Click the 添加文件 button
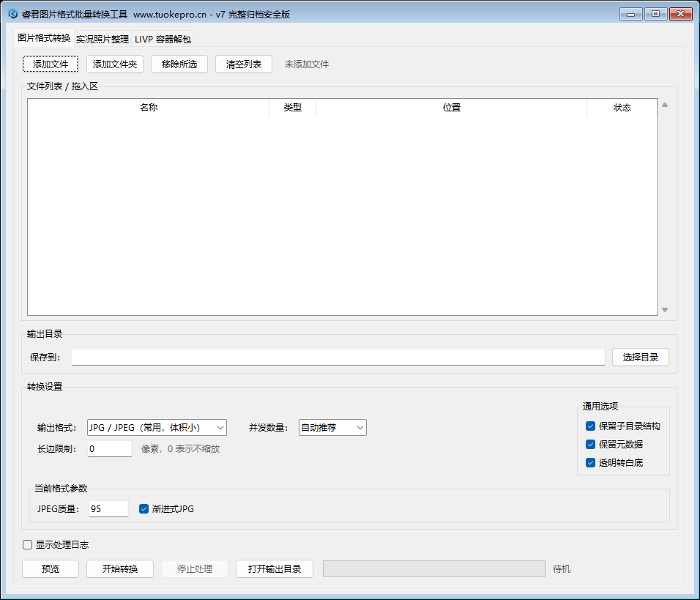Screen dimensions: 700x600 [51, 64]
